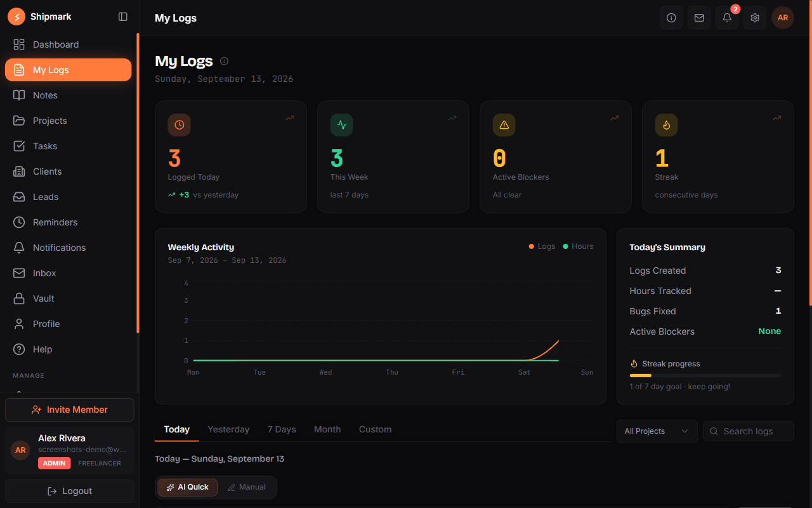Open the AR avatar menu in the top bar
Viewport: 812px width, 508px height.
(783, 18)
